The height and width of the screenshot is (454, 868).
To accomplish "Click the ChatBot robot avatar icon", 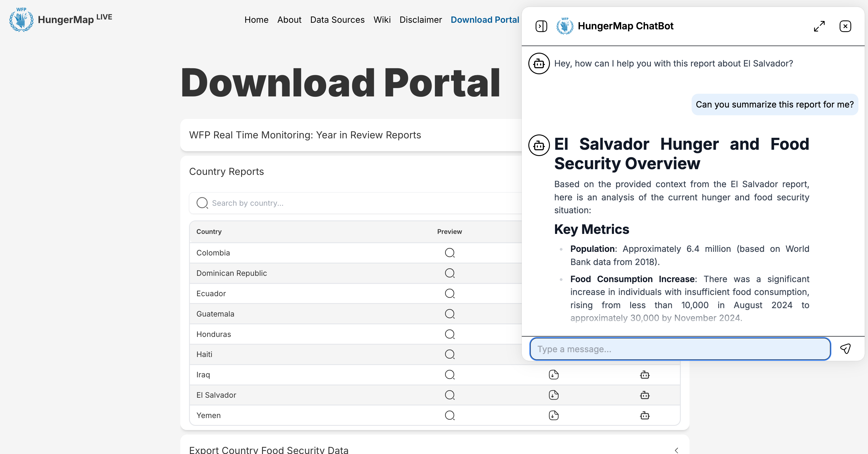I will coord(539,63).
